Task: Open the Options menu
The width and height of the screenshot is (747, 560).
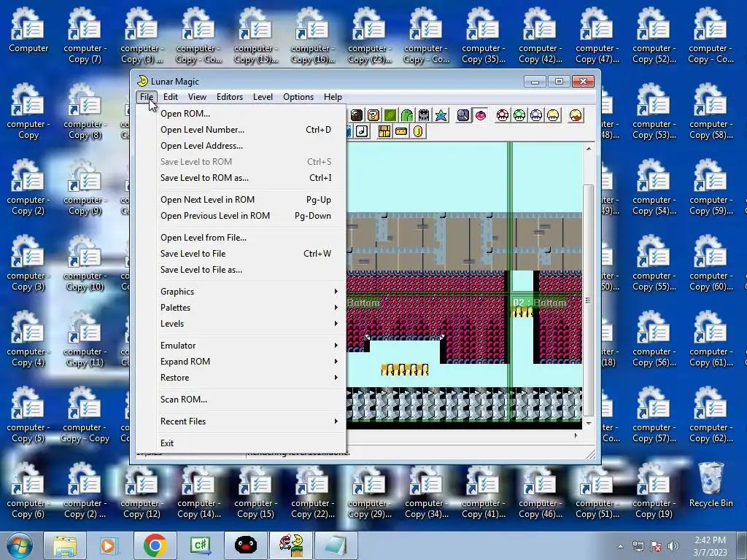Action: [x=298, y=97]
